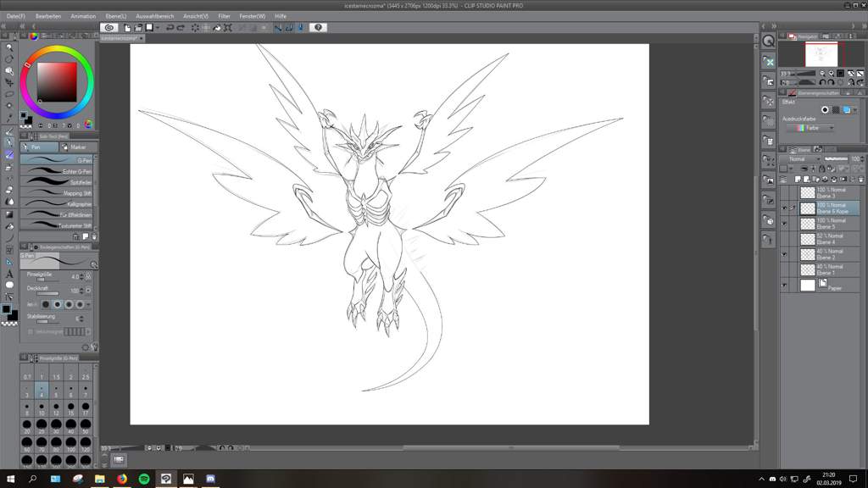Image resolution: width=868 pixels, height=488 pixels.
Task: Click the Open file icon in command bar
Action: coord(138,28)
